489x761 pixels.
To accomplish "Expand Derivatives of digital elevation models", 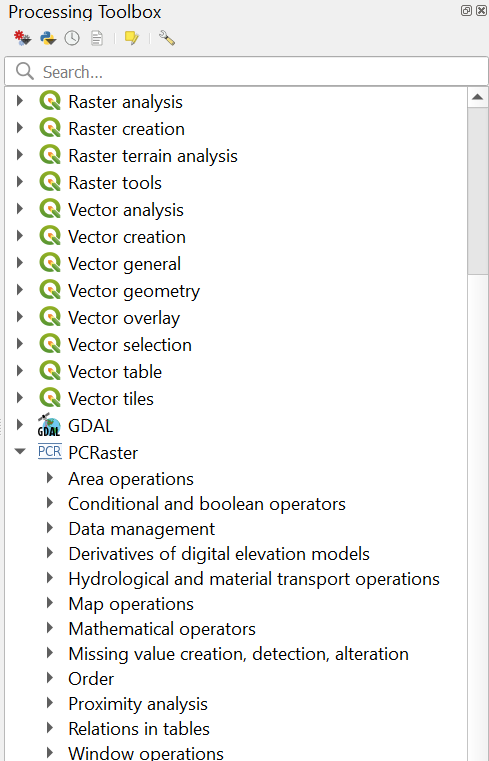I will pyautogui.click(x=49, y=553).
